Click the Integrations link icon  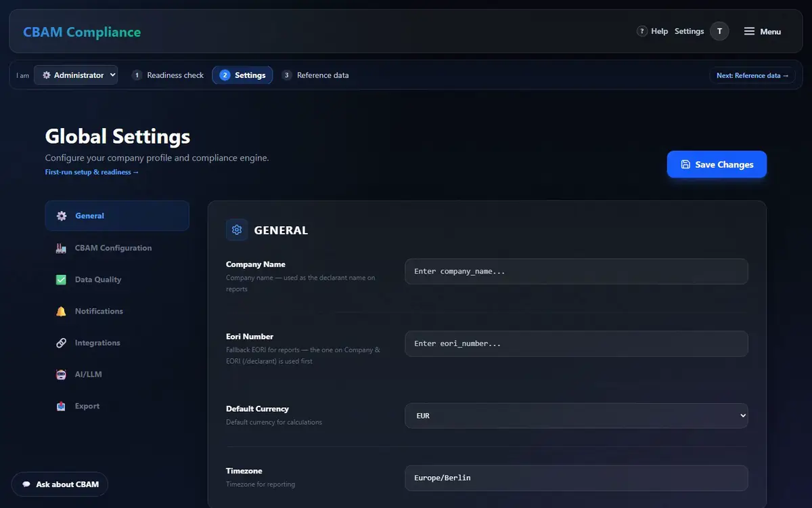point(61,343)
